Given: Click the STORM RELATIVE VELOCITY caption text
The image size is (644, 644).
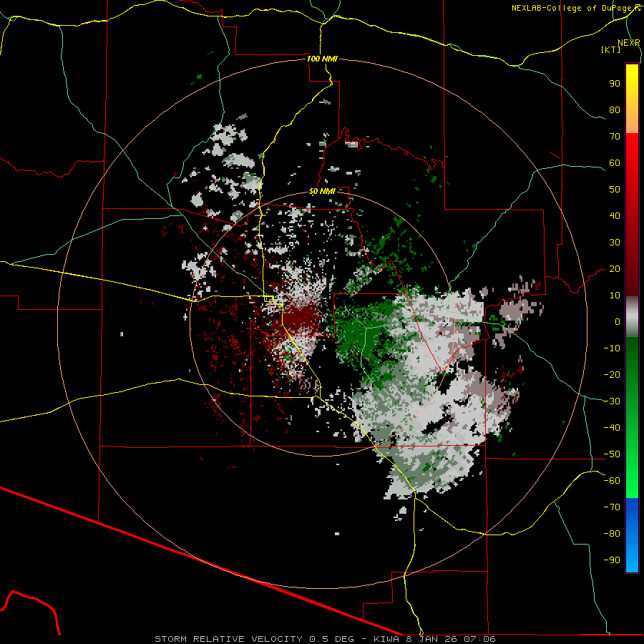Looking at the screenshot, I should pyautogui.click(x=228, y=639).
